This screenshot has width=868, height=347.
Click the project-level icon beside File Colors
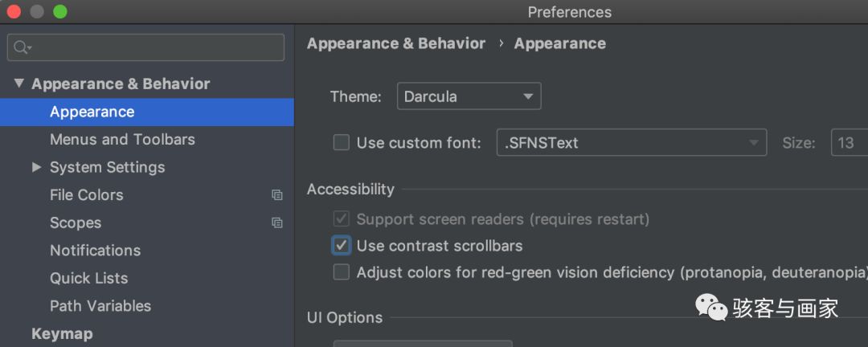(x=277, y=195)
